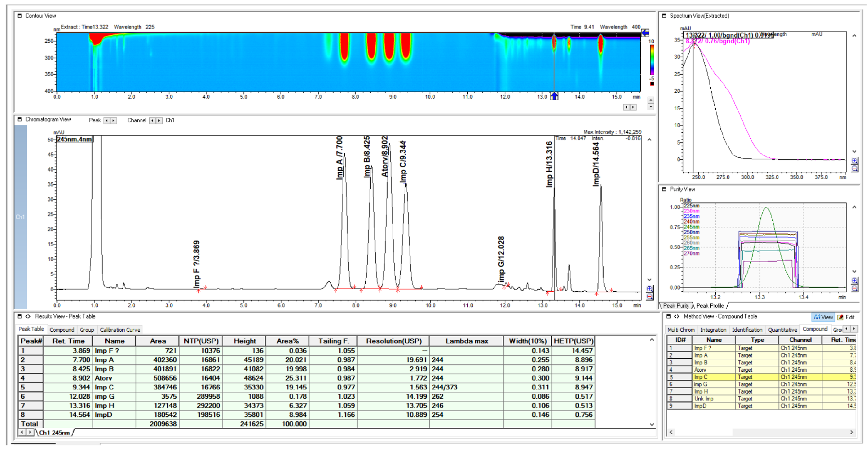Open the Compound tab in Method View
This screenshot has width=868, height=449.
click(x=815, y=329)
